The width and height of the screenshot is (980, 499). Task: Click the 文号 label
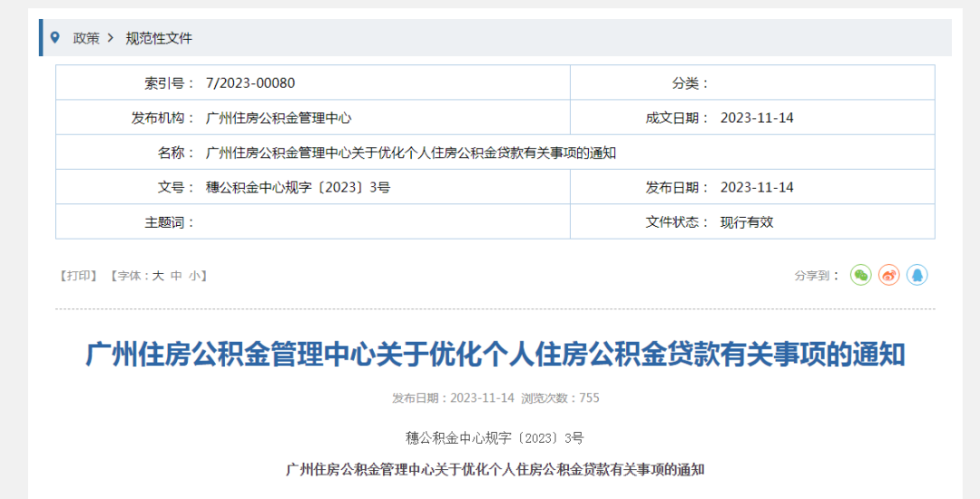(176, 188)
